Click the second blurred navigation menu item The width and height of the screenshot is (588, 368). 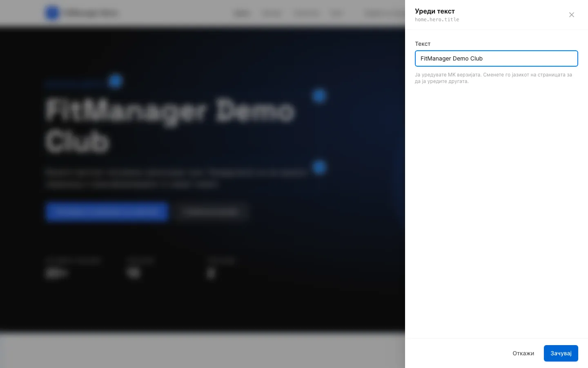[272, 13]
